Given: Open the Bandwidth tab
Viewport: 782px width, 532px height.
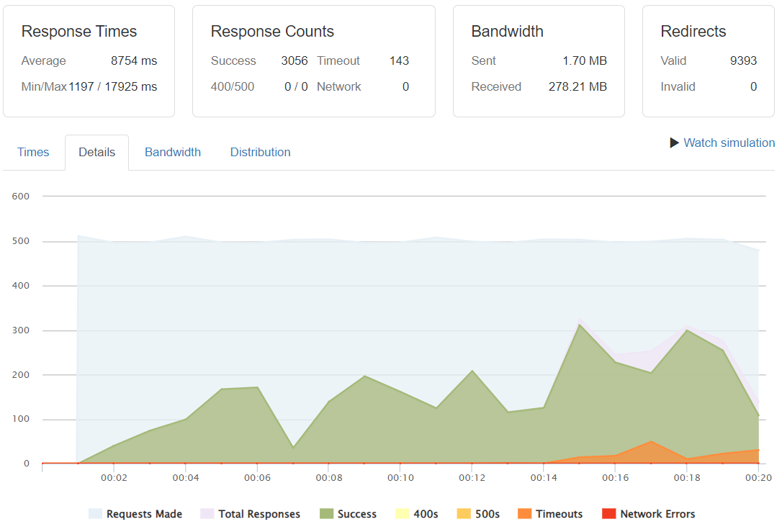Looking at the screenshot, I should 173,152.
